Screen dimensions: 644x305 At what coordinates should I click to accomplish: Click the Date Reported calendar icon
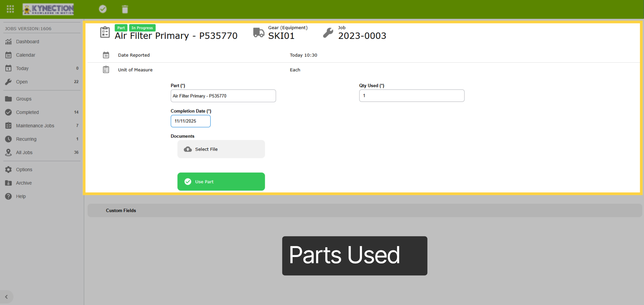pos(106,55)
